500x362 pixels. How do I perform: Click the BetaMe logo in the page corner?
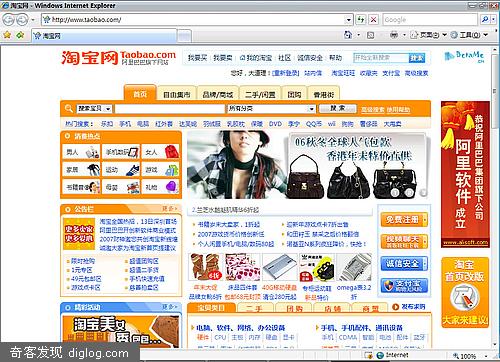click(464, 57)
